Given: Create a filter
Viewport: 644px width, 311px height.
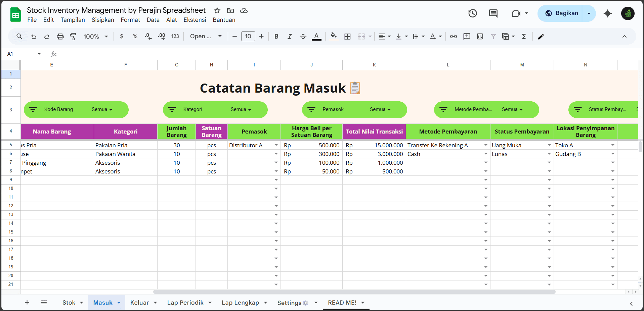Looking at the screenshot, I should point(493,36).
